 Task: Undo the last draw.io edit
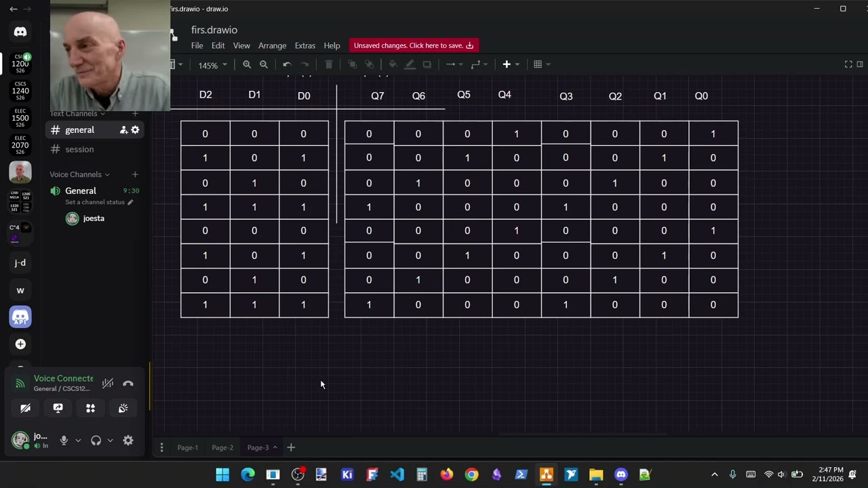point(287,64)
